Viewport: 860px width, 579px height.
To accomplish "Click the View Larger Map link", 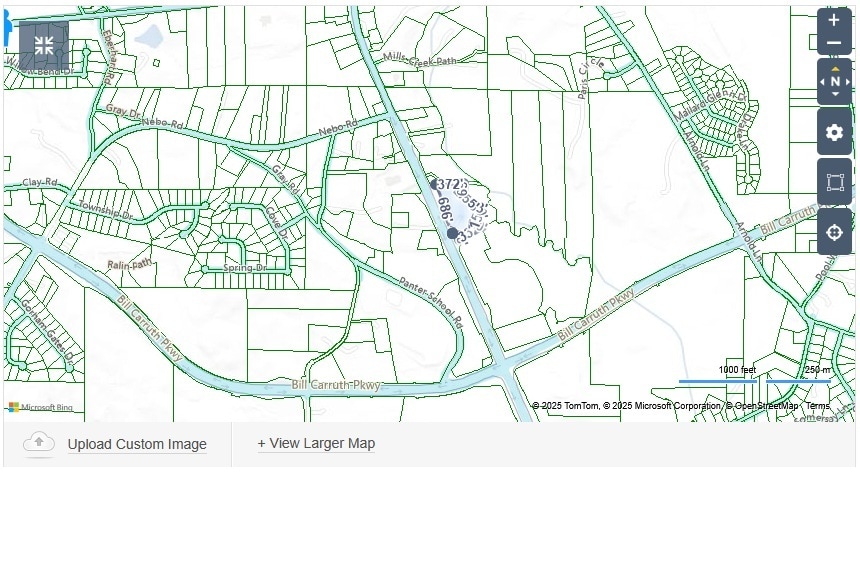I will tap(316, 443).
